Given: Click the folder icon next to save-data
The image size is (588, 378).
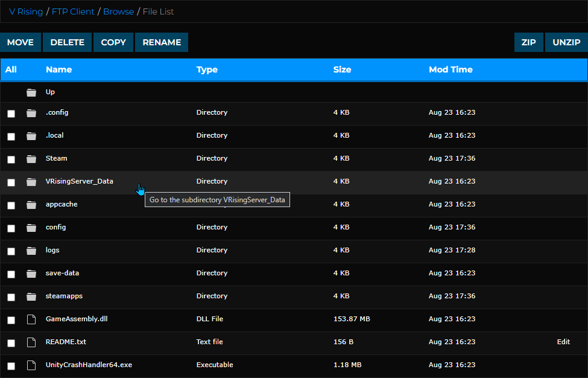Looking at the screenshot, I should pos(31,274).
